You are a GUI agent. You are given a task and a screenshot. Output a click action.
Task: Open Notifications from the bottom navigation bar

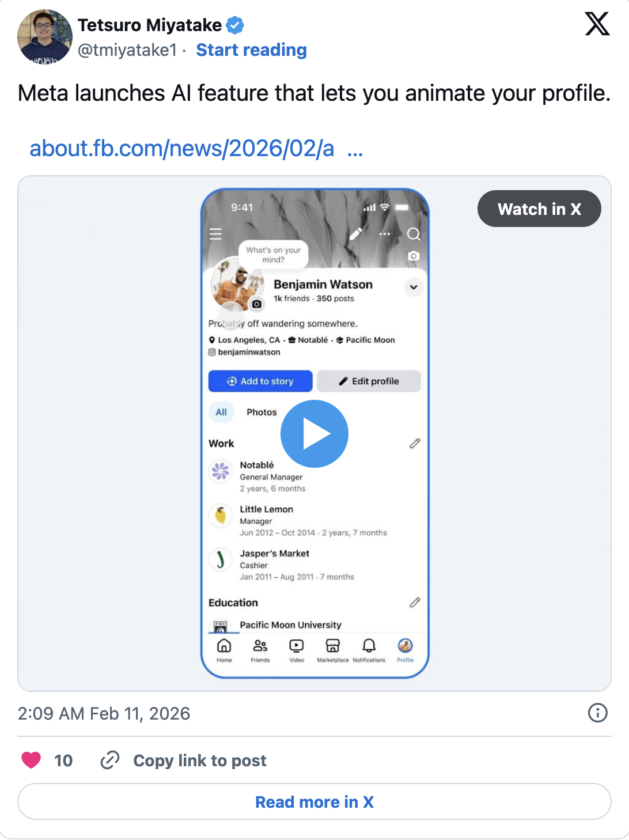(369, 645)
